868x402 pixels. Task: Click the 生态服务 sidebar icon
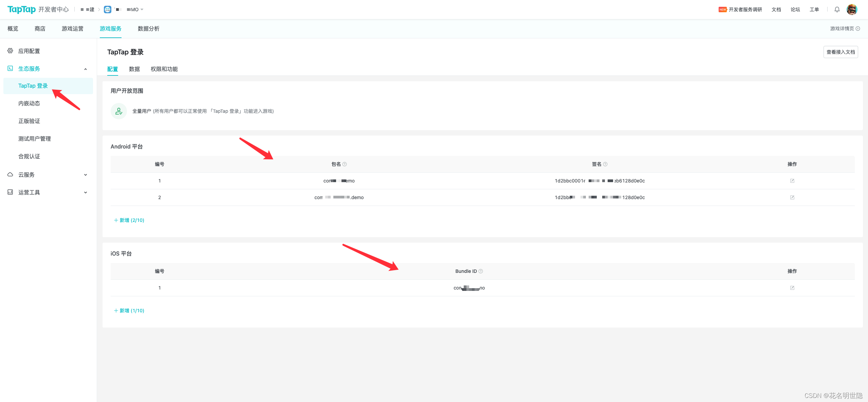(10, 68)
